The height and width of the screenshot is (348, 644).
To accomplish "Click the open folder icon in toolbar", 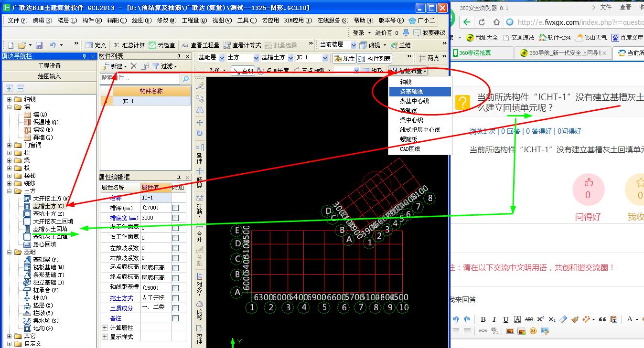I will coord(22,45).
